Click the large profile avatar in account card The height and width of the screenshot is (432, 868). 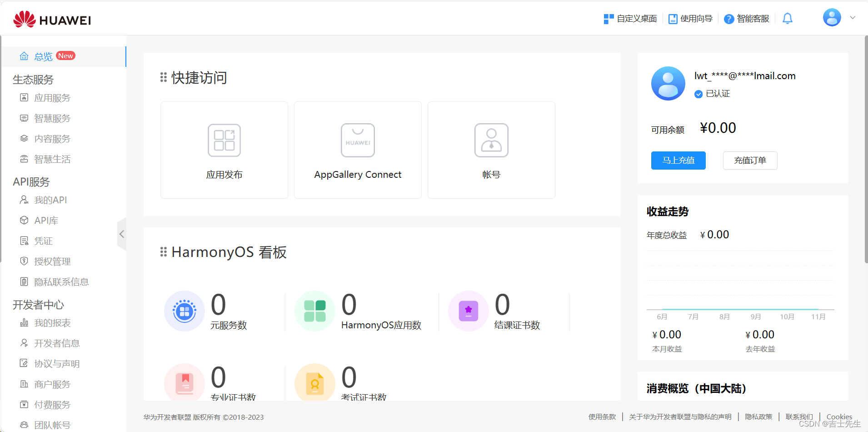(668, 83)
